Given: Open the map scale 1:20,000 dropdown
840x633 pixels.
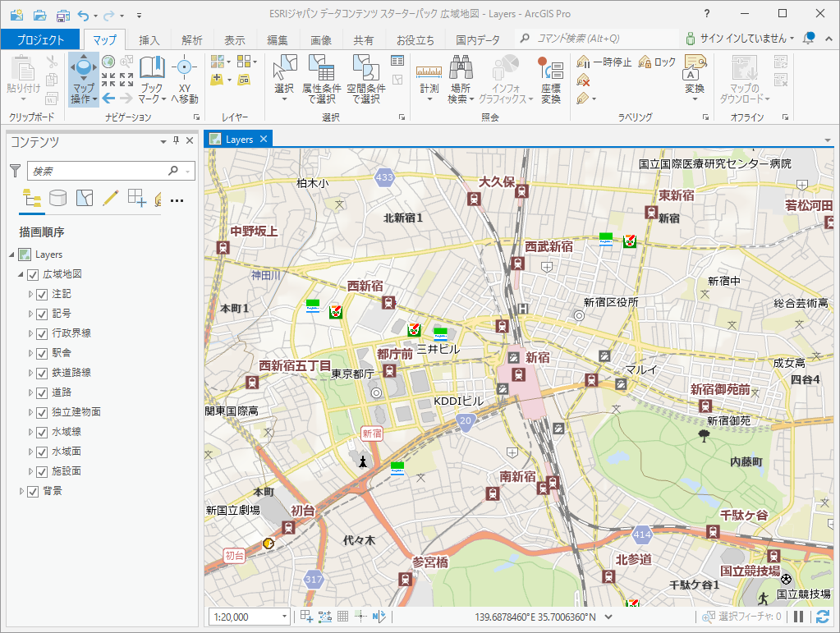Looking at the screenshot, I should coord(284,617).
